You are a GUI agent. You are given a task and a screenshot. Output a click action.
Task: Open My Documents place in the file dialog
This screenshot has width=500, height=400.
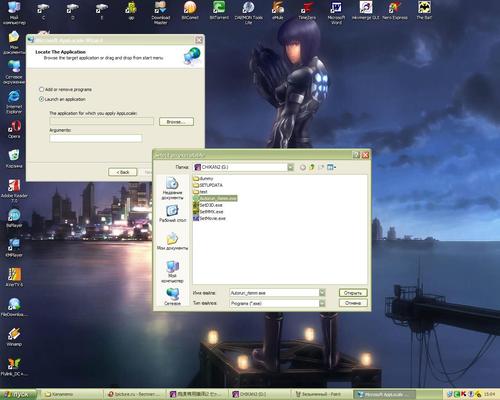(172, 241)
